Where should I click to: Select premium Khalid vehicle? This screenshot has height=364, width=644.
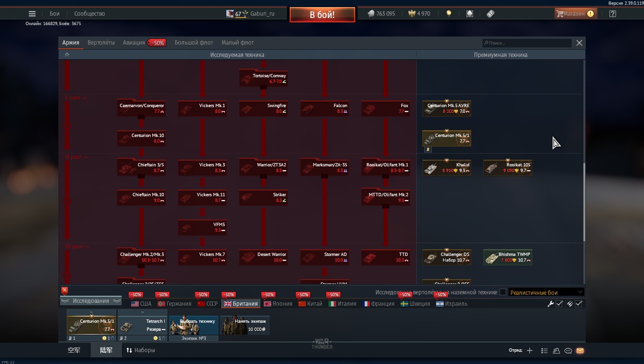pyautogui.click(x=447, y=167)
